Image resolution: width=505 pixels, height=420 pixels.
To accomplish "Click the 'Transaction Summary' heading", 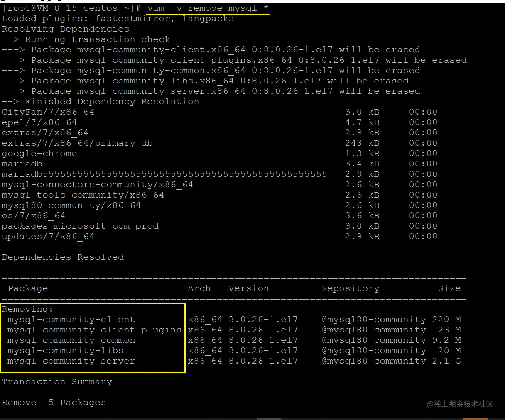I will click(x=57, y=382).
